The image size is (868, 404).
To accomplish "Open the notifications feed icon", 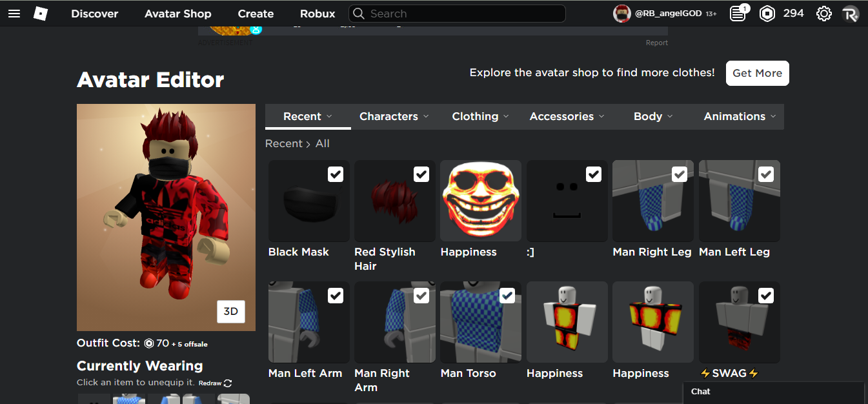I will [738, 14].
